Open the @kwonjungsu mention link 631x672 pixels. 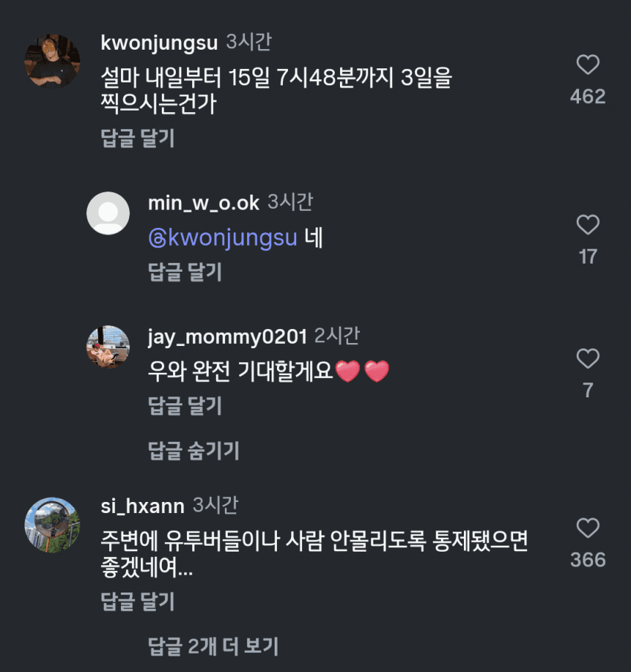pos(223,238)
